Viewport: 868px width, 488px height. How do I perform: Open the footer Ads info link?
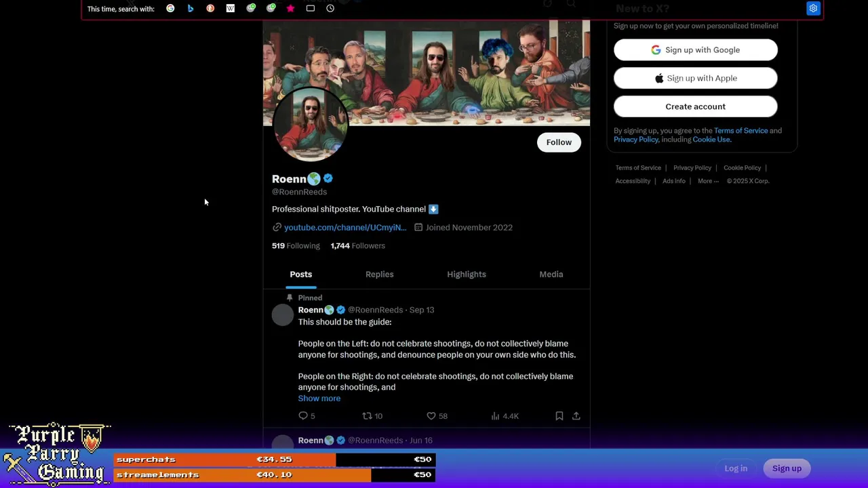tap(674, 181)
